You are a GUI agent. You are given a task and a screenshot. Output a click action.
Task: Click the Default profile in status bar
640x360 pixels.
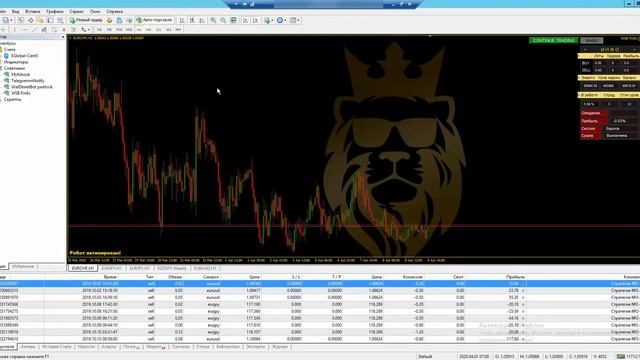point(425,356)
